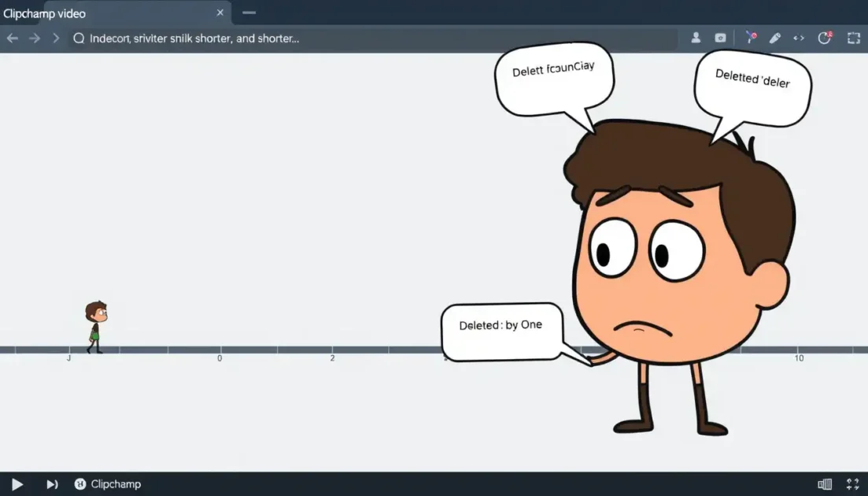Click the browser back arrow
Screen dimensions: 868x496
click(x=13, y=39)
